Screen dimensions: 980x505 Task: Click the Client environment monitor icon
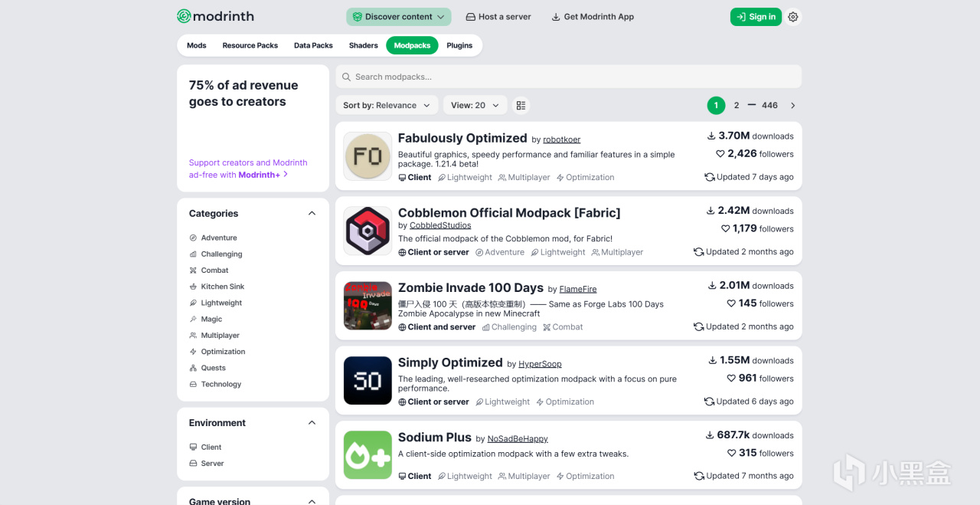(193, 447)
